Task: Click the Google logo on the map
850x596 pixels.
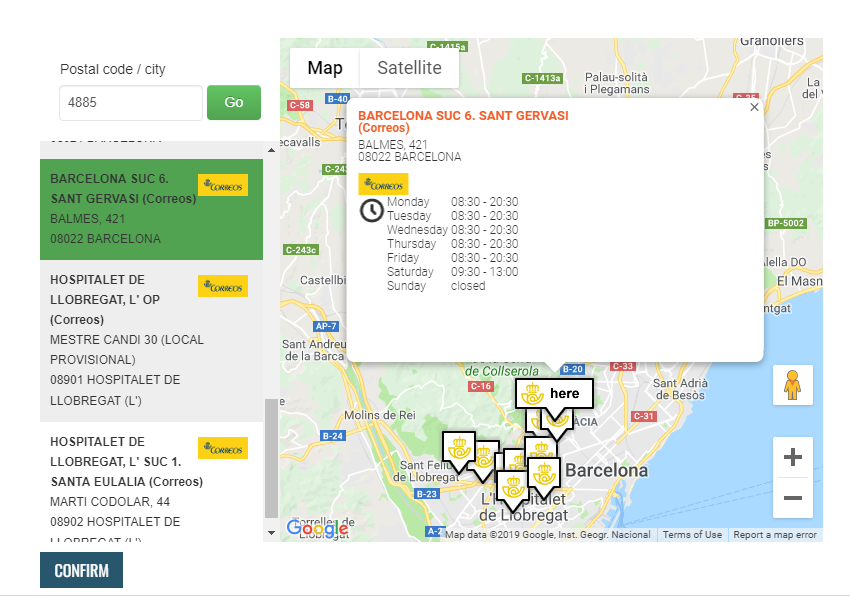Action: [318, 528]
